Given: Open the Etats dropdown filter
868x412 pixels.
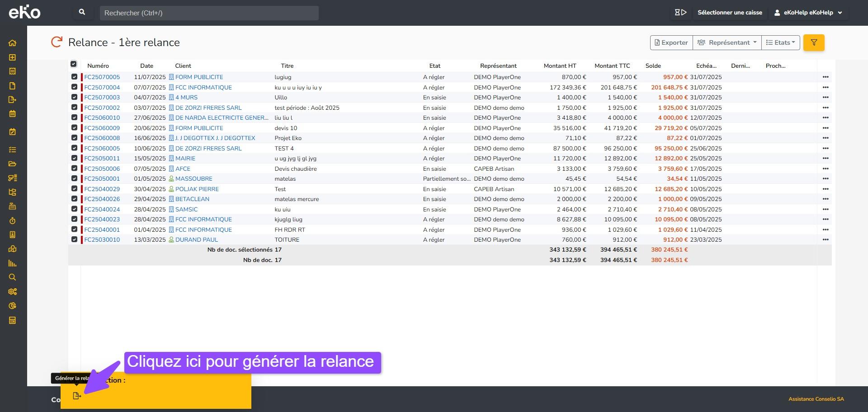Looking at the screenshot, I should 780,42.
